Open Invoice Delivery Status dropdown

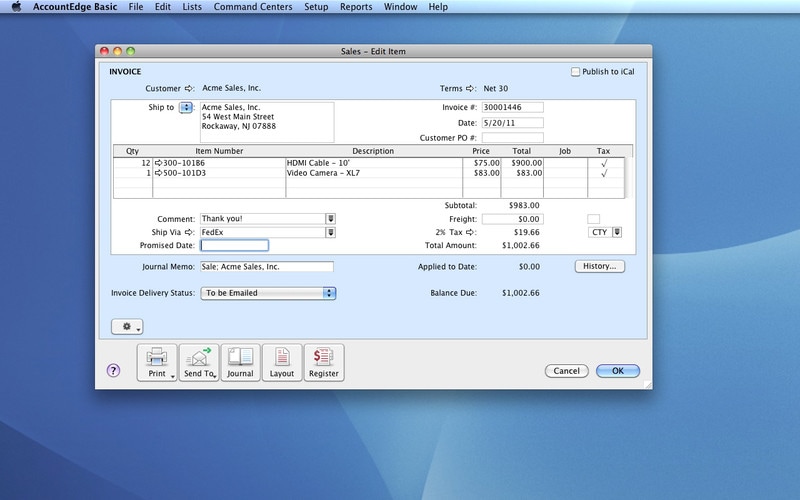click(268, 293)
